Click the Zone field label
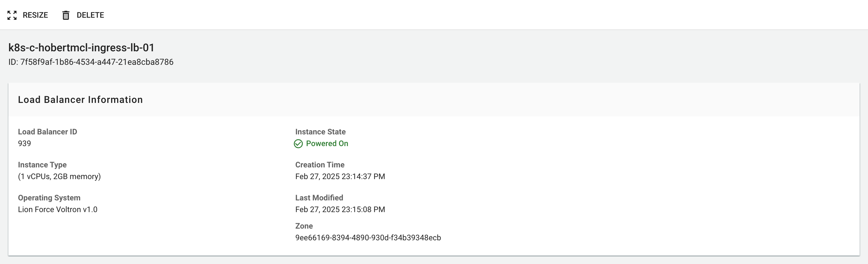 [x=304, y=226]
